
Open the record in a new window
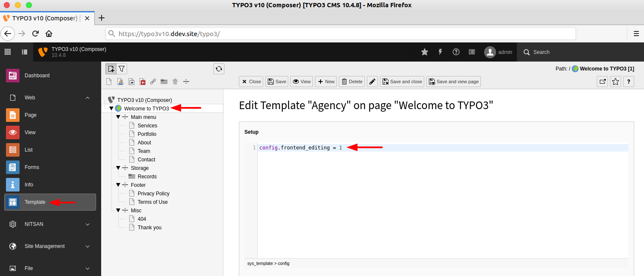(602, 82)
